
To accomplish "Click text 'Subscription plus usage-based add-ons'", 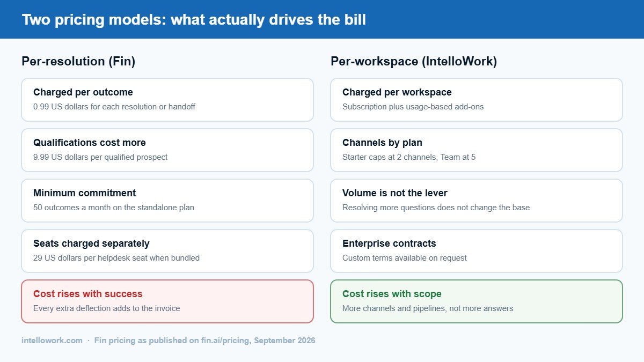I will click(x=413, y=107).
